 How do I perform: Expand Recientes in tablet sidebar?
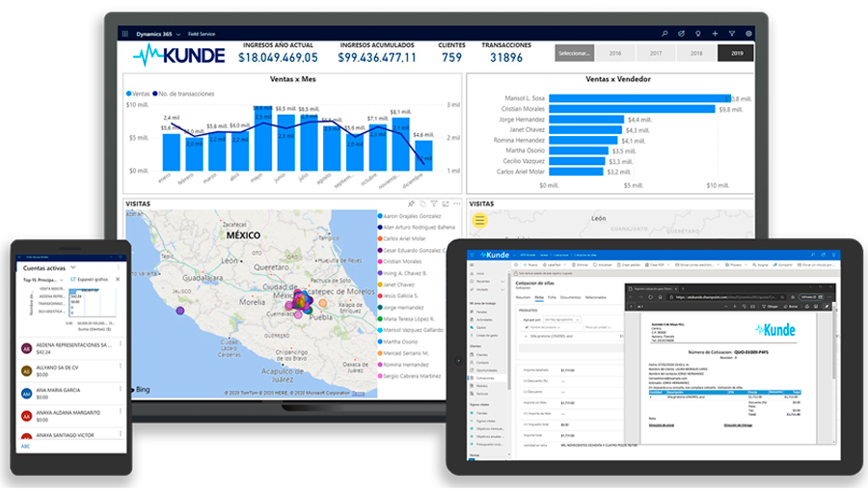click(502, 281)
